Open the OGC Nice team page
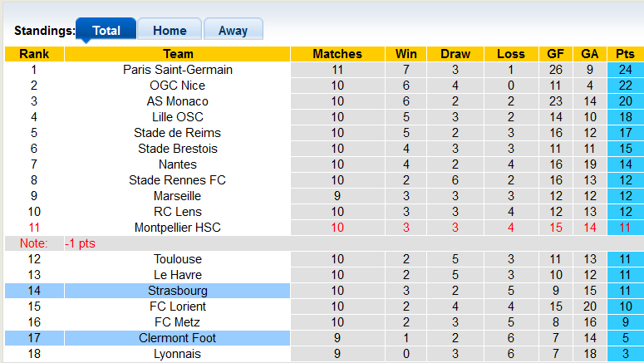This screenshot has height=363, width=644. click(x=177, y=86)
